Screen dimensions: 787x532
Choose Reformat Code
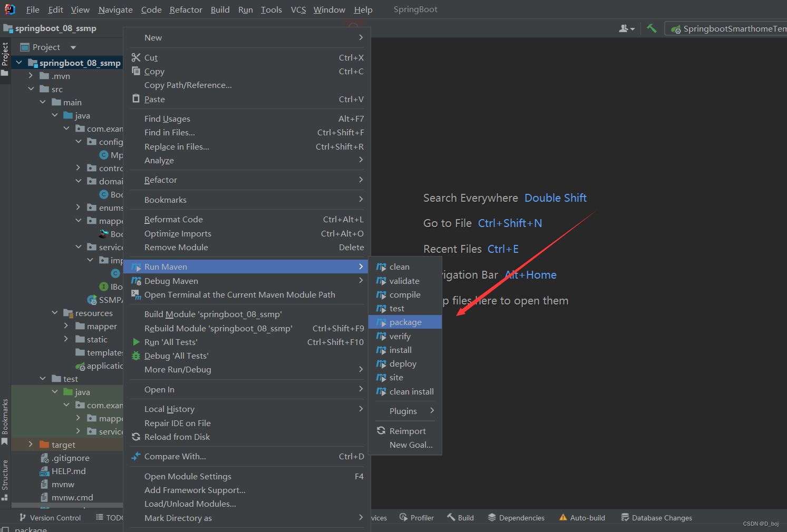(x=247, y=220)
